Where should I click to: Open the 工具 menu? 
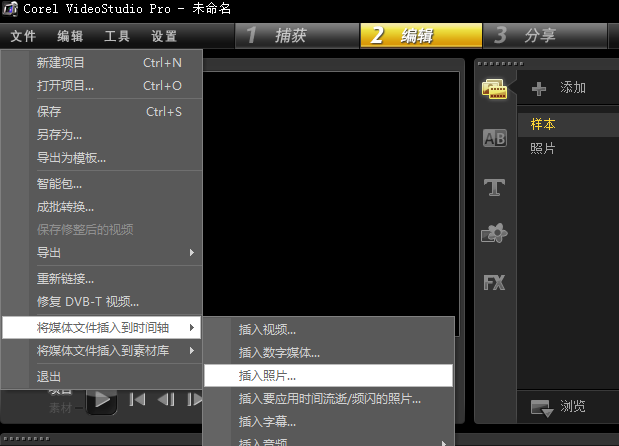coord(117,36)
